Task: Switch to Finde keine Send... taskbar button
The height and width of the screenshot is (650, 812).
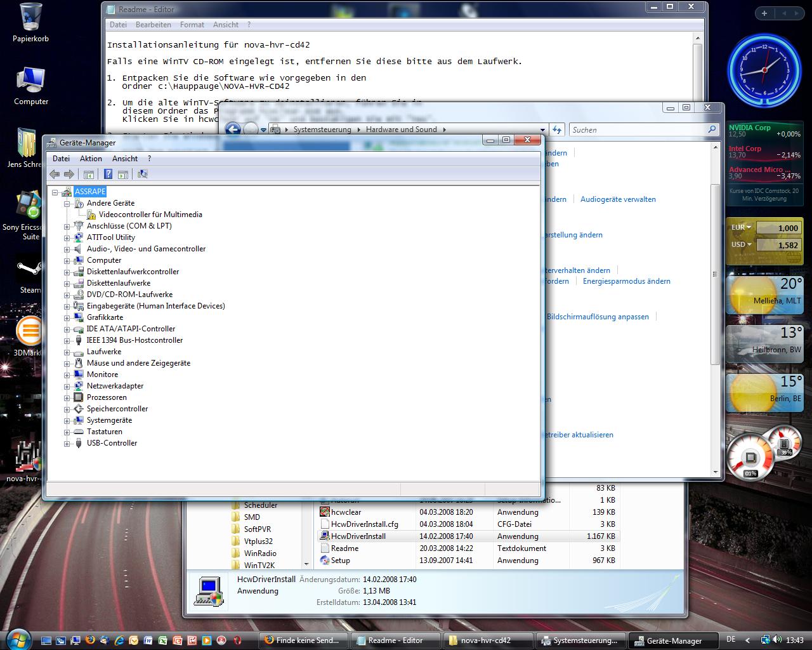Action: click(x=304, y=640)
